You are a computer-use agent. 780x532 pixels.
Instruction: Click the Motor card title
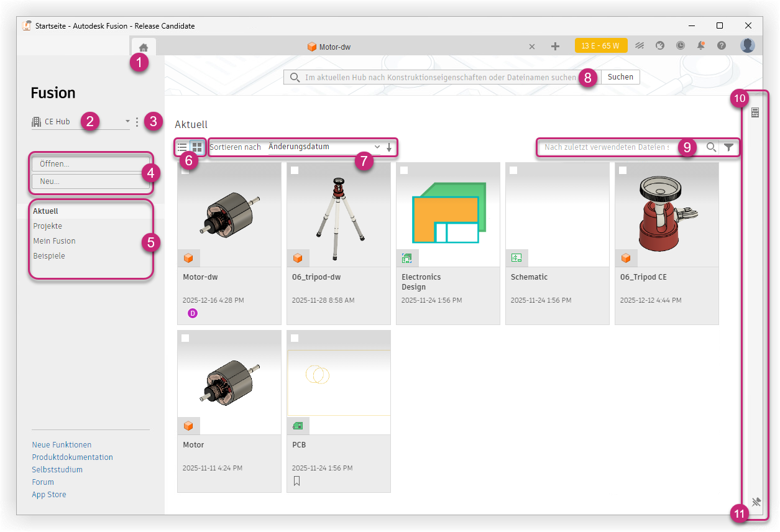point(194,445)
